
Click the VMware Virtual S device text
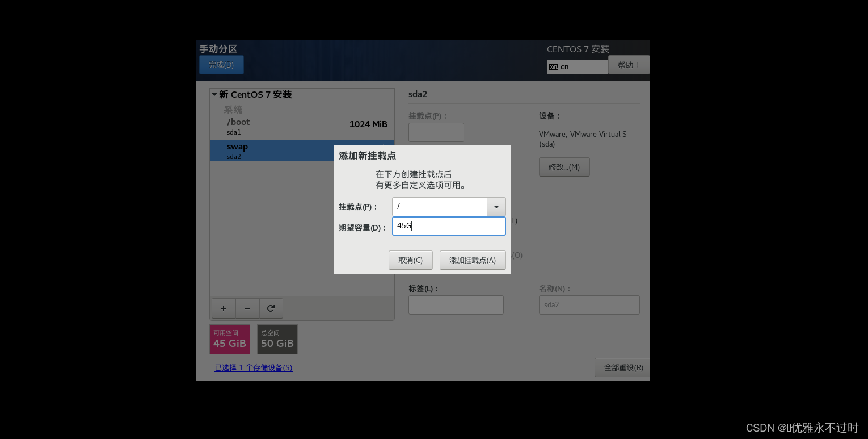(x=583, y=139)
